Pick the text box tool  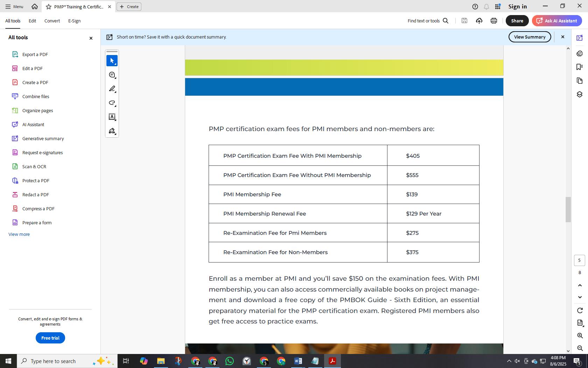112,117
